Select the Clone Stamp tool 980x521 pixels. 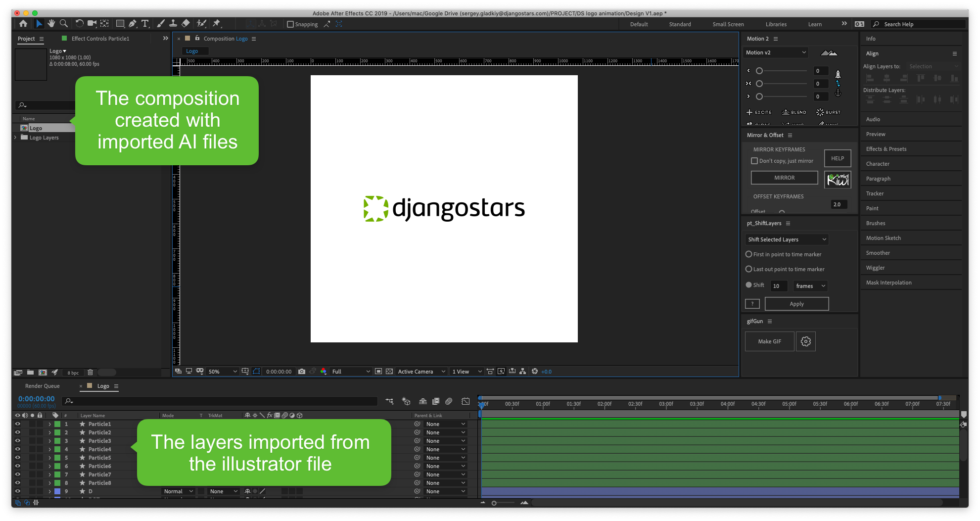(173, 23)
